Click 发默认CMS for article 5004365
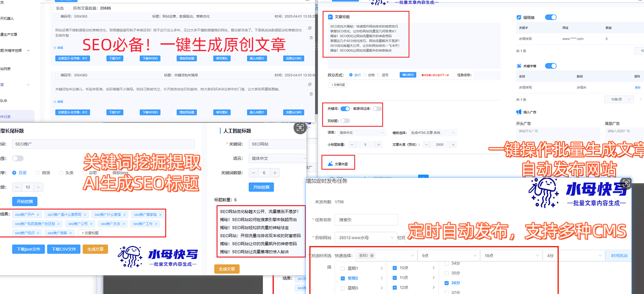Viewport: 644px width, 294px height. (294, 59)
